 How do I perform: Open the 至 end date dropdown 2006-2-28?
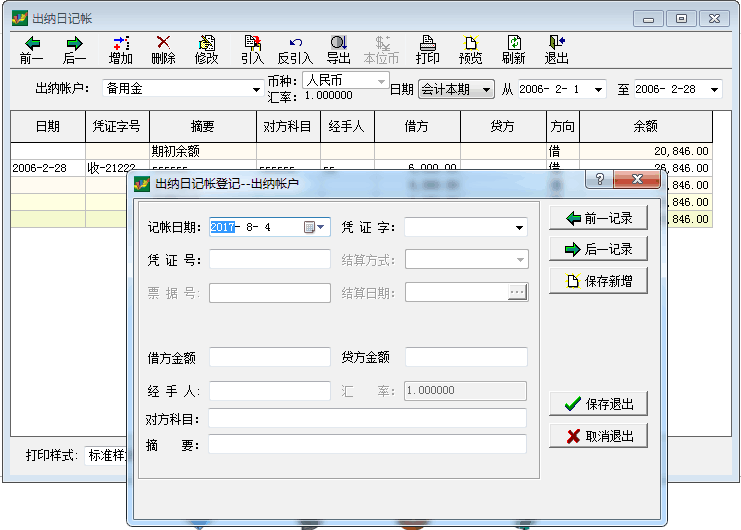coord(714,89)
